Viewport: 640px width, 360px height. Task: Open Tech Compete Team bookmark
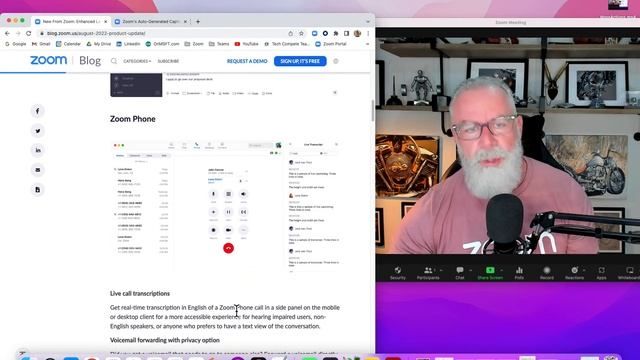[x=287, y=44]
